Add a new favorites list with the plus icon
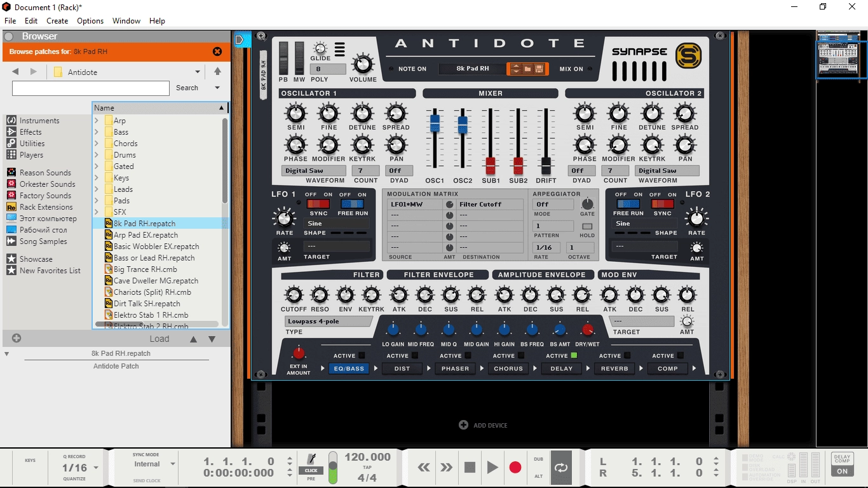868x488 pixels. (x=17, y=339)
